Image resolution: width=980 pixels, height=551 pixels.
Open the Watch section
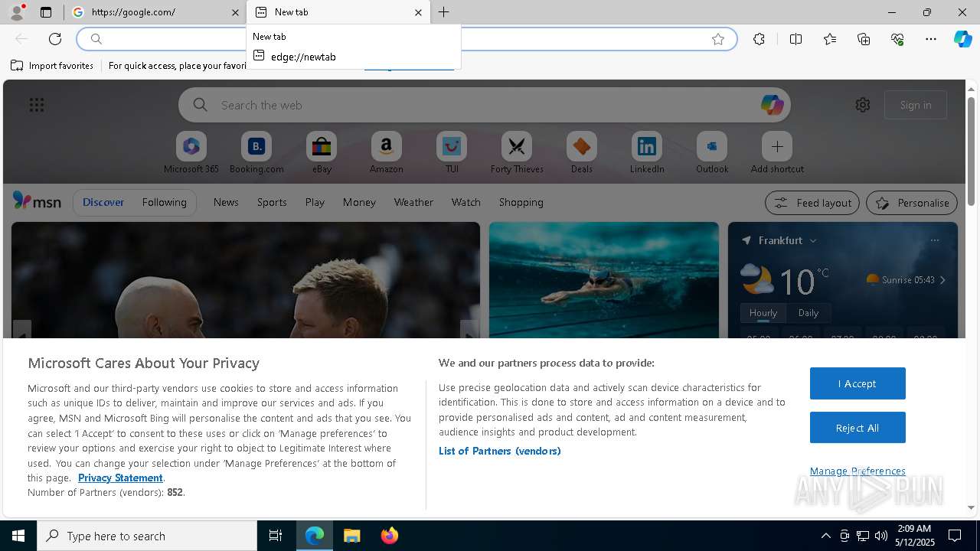point(465,202)
